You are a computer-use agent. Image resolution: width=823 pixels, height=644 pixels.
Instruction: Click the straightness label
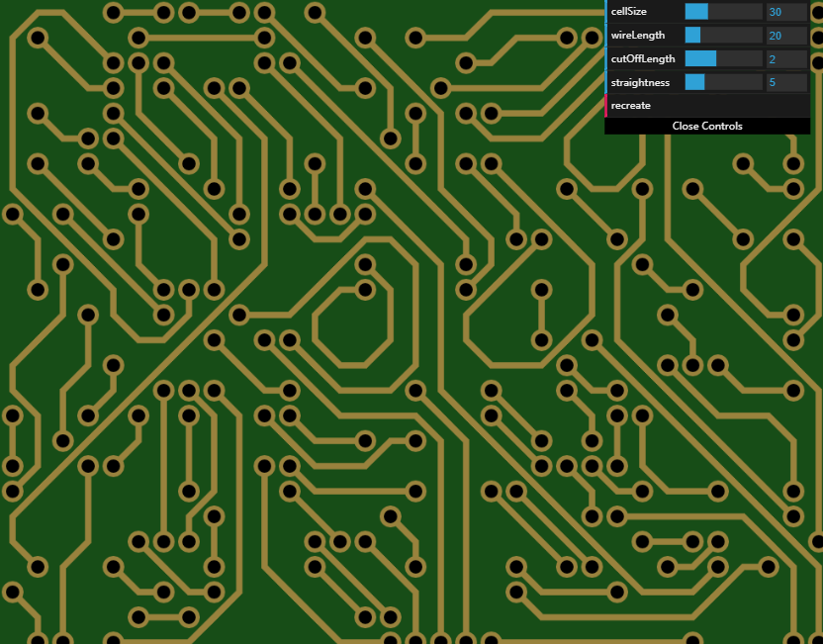pos(640,82)
